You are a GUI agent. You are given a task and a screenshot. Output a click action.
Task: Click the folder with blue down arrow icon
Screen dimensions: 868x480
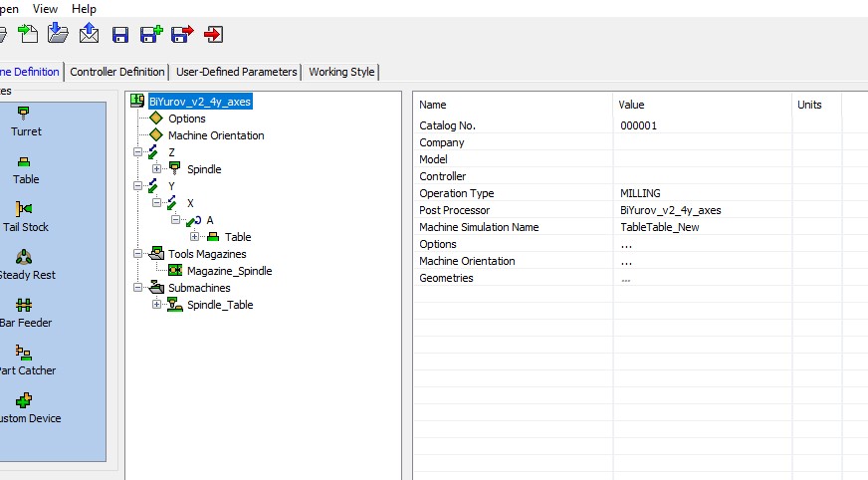point(59,34)
